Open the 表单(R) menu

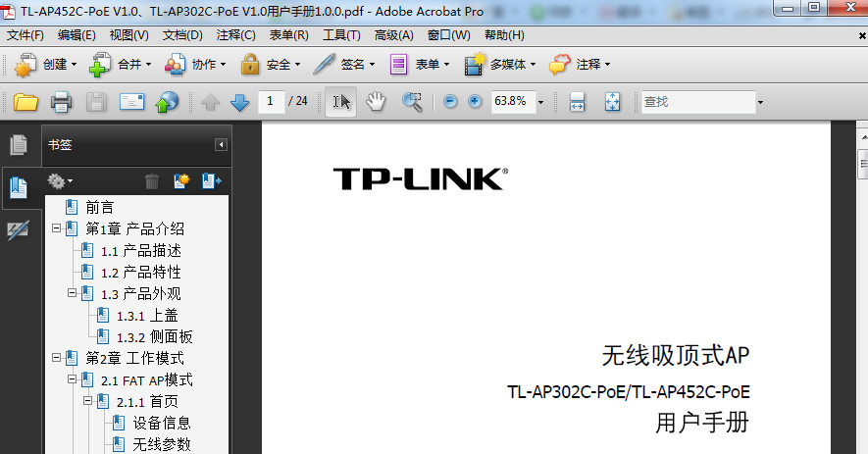click(x=288, y=35)
